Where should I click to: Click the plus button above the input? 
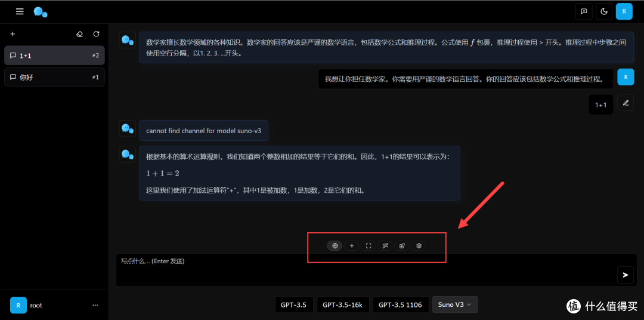[x=352, y=245]
